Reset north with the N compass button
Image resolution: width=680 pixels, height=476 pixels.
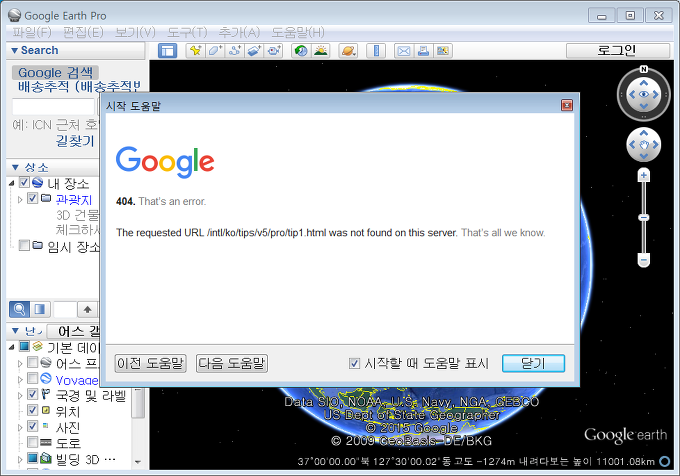(x=644, y=69)
